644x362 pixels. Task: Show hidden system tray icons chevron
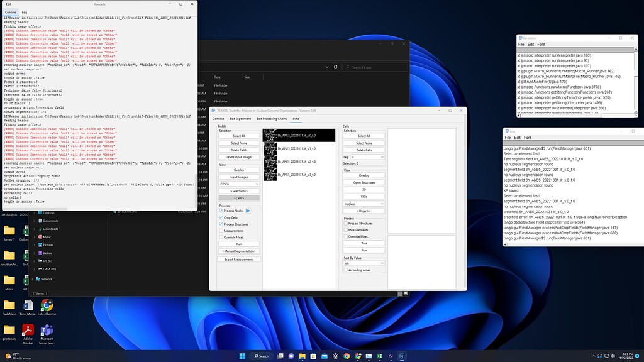594,356
